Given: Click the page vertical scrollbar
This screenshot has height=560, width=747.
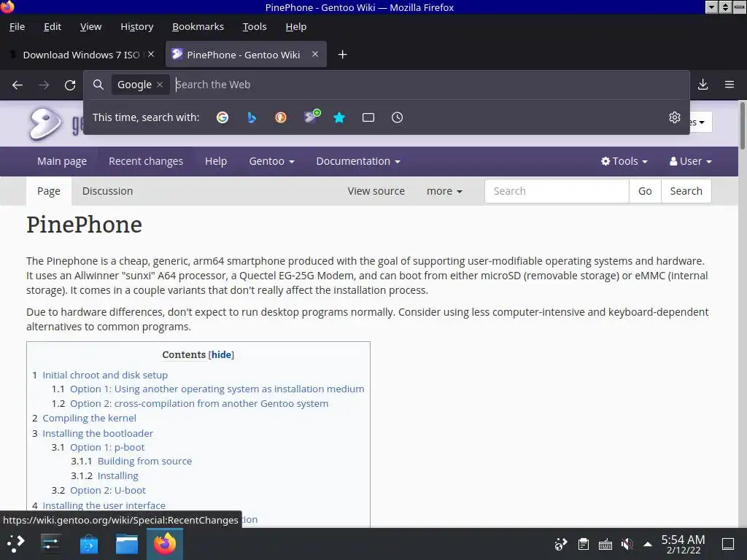Looking at the screenshot, I should click(x=742, y=125).
